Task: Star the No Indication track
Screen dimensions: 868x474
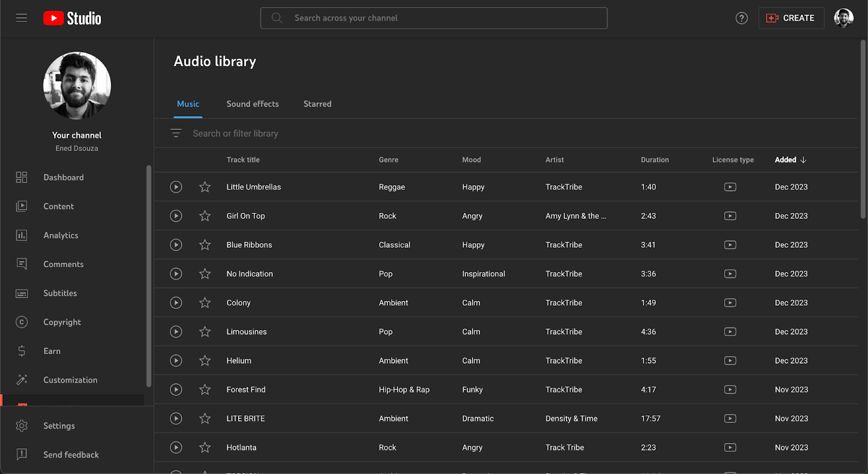Action: 205,274
